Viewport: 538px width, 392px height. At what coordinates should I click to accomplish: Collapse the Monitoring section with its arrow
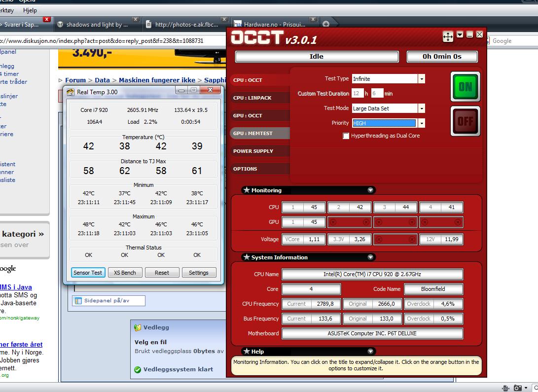point(370,190)
